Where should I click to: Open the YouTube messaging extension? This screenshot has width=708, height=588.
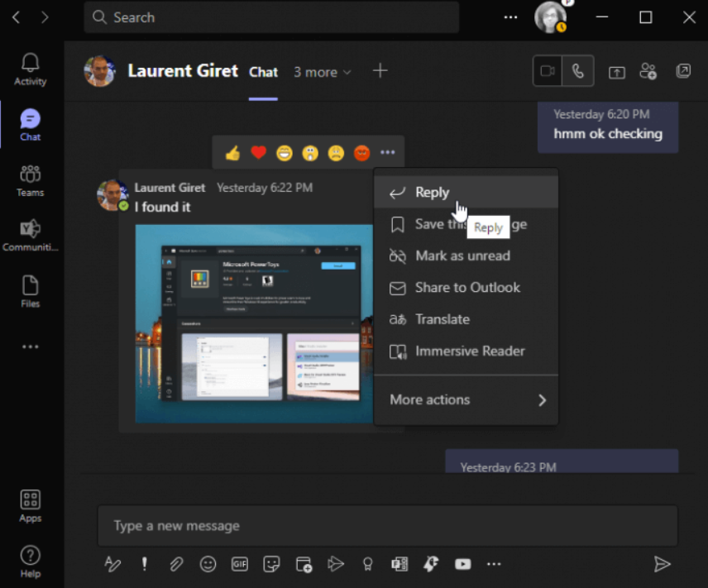(x=463, y=564)
